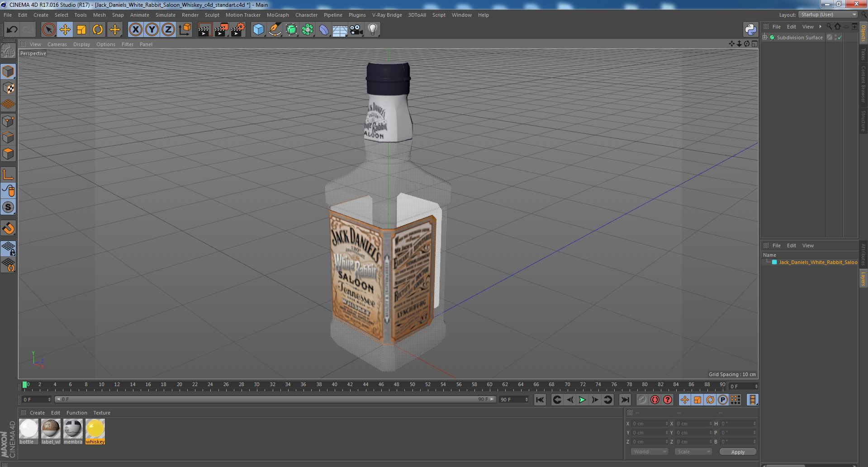This screenshot has height=467, width=868.
Task: Add a Cube primitive object
Action: [x=258, y=30]
